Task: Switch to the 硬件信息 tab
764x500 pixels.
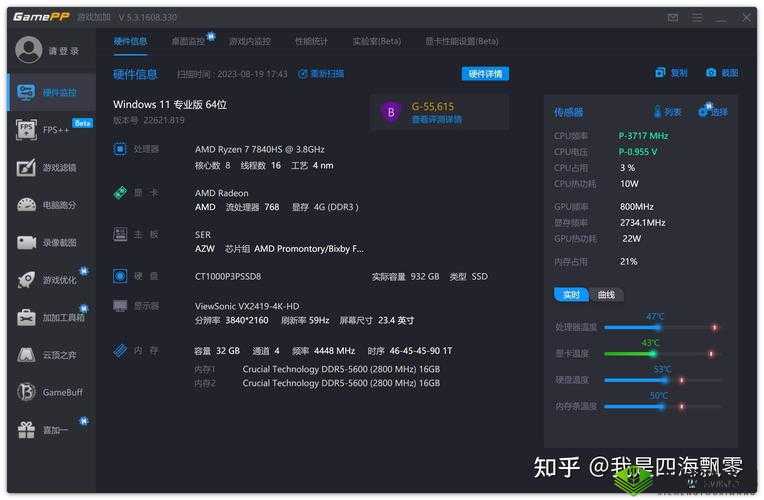Action: coord(130,41)
